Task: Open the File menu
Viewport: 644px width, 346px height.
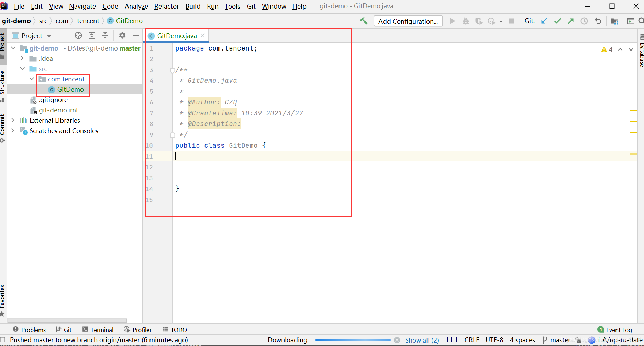Action: (19, 6)
